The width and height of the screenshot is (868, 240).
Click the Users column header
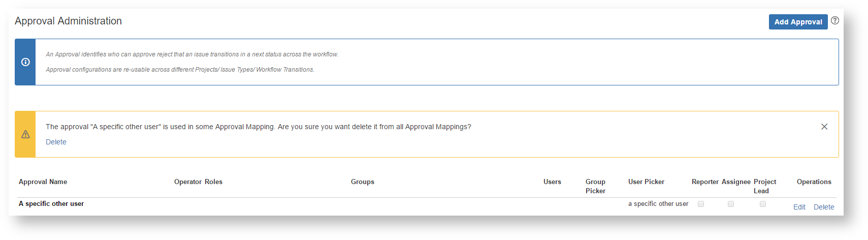click(x=552, y=182)
